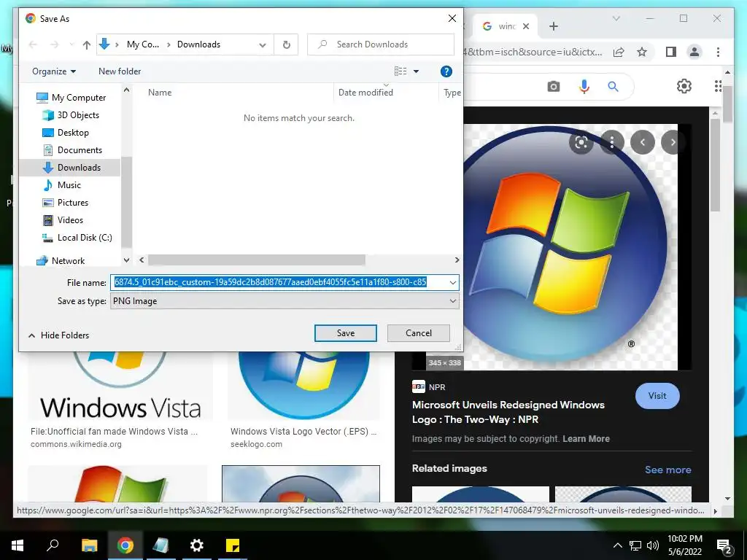Click the horizontal scrollbar in file list
The height and width of the screenshot is (560, 747).
[256, 260]
